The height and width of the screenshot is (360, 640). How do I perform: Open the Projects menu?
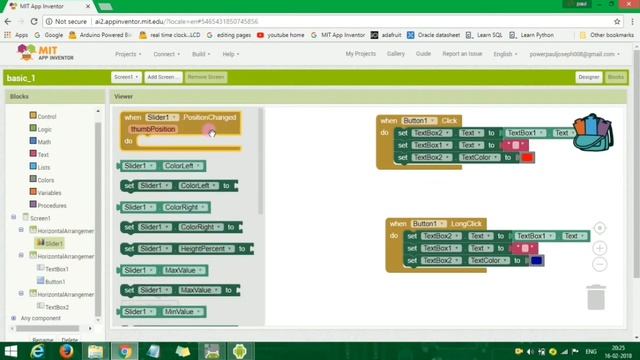pyautogui.click(x=128, y=54)
